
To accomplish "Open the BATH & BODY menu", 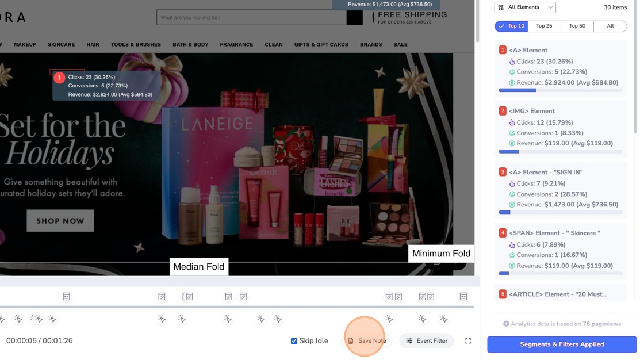I will [190, 44].
